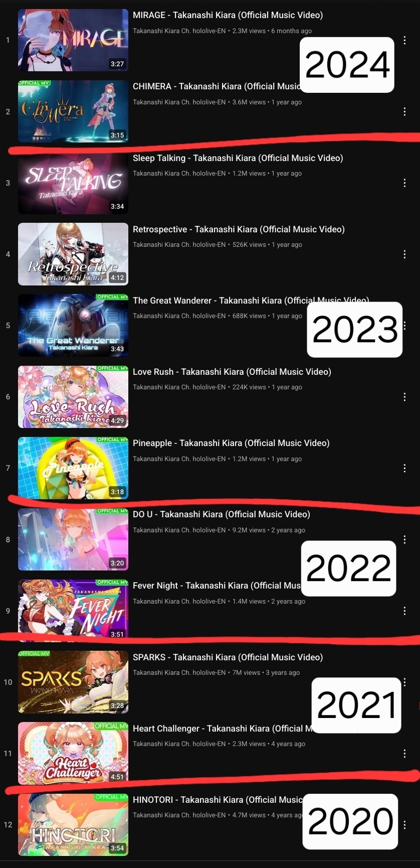Open the three-dot menu for HINOTORI video
Viewport: 420px width, 868px height.
tap(404, 825)
